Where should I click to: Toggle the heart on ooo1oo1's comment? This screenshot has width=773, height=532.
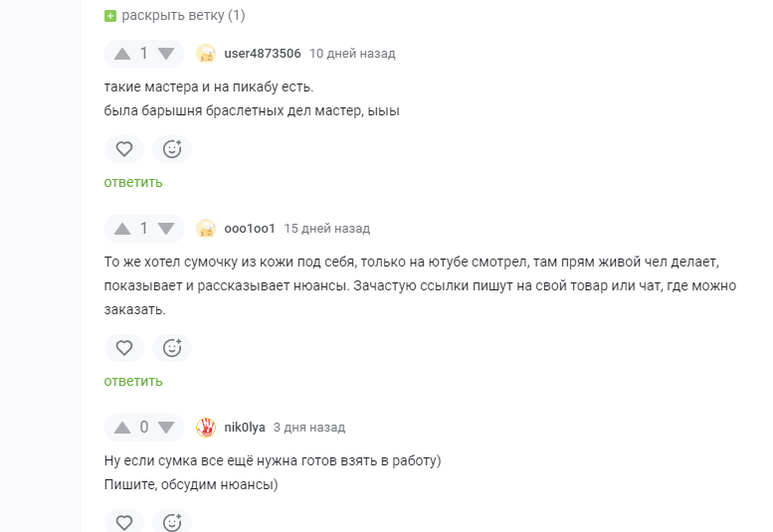124,348
